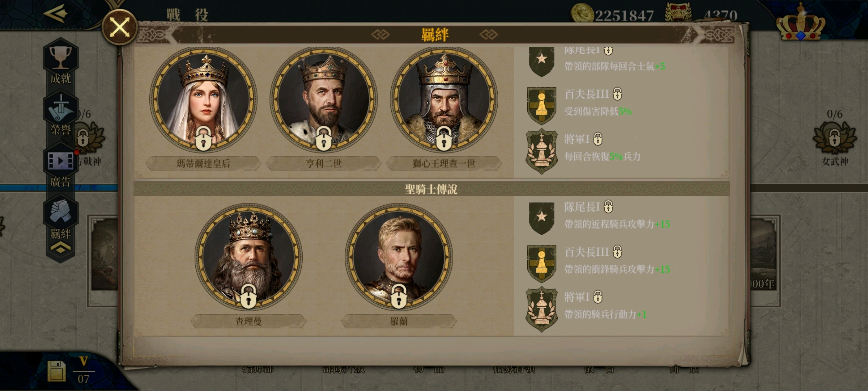Screen dimensions: 868x391
Task: Click the locked 女武神 wreath emblem
Action: pos(834,138)
